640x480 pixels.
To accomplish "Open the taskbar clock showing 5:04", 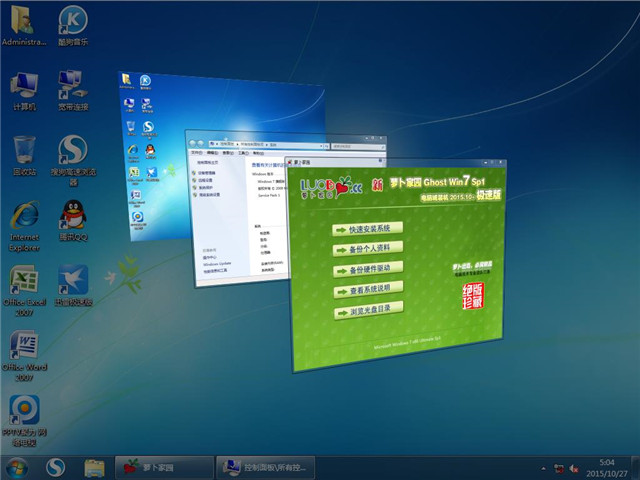I will click(x=607, y=468).
